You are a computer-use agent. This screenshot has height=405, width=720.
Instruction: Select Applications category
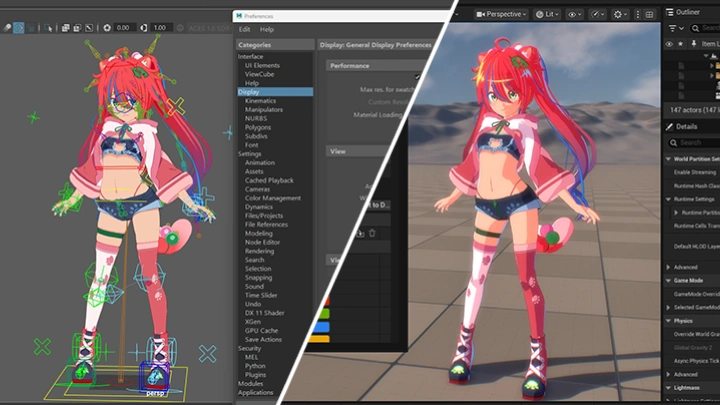(255, 393)
